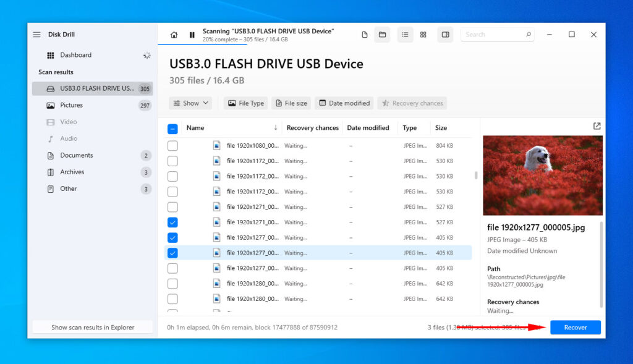Toggle the select-all checkbox in the header

click(x=172, y=128)
